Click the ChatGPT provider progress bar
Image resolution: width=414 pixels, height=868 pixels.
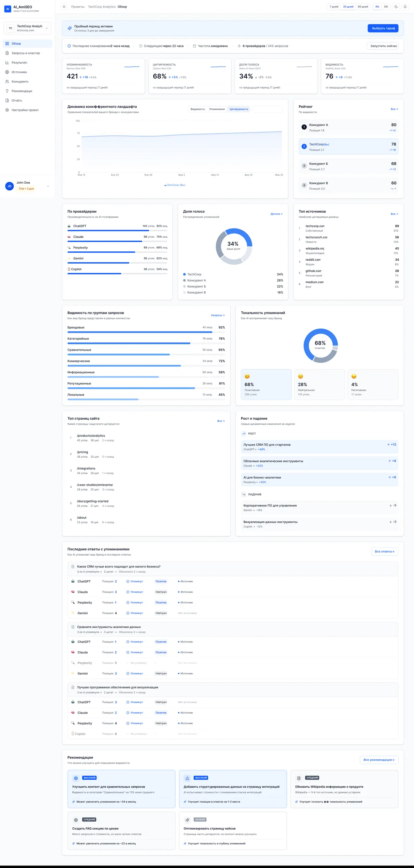pyautogui.click(x=118, y=230)
